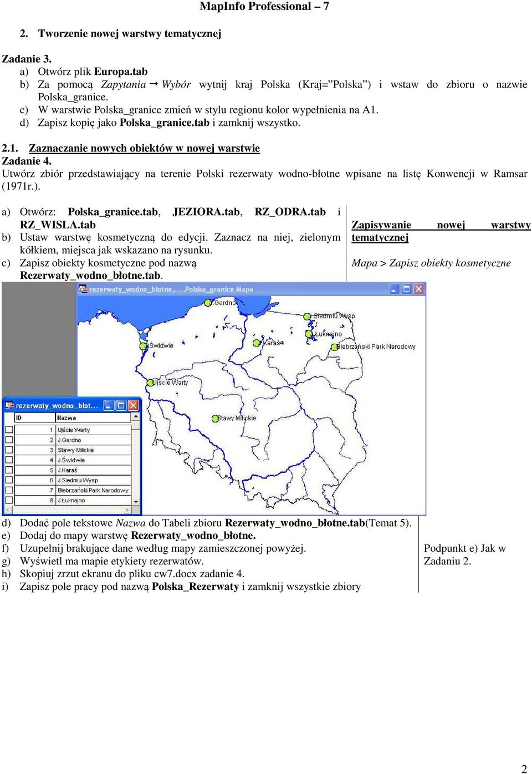Click the bold text 'RZ_WISLA.tab'

tap(58, 225)
